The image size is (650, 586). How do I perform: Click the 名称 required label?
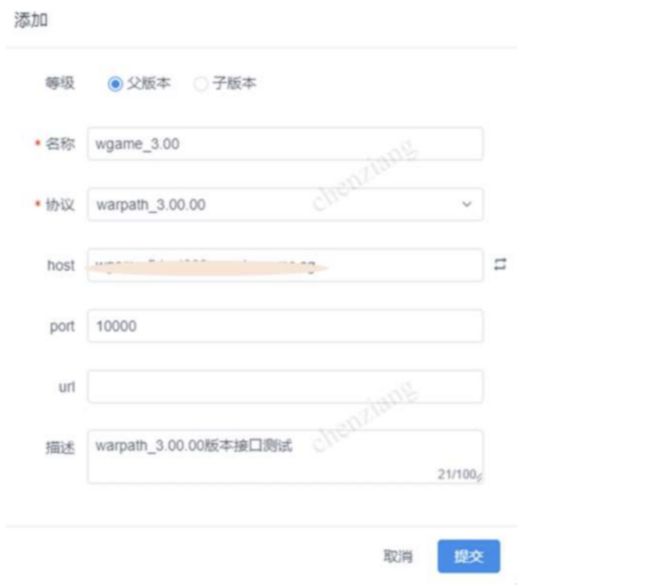point(60,144)
